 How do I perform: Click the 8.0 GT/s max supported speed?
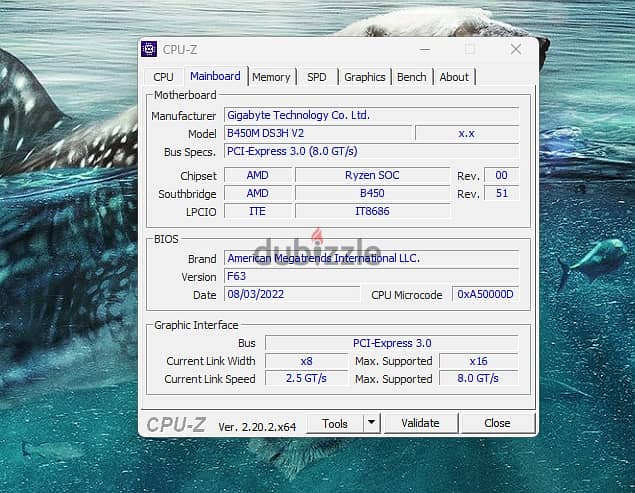(x=478, y=378)
